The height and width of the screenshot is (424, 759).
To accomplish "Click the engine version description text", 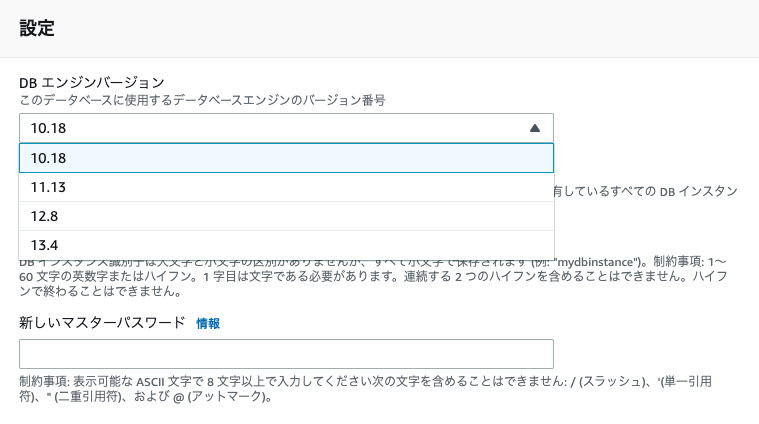I will point(202,100).
